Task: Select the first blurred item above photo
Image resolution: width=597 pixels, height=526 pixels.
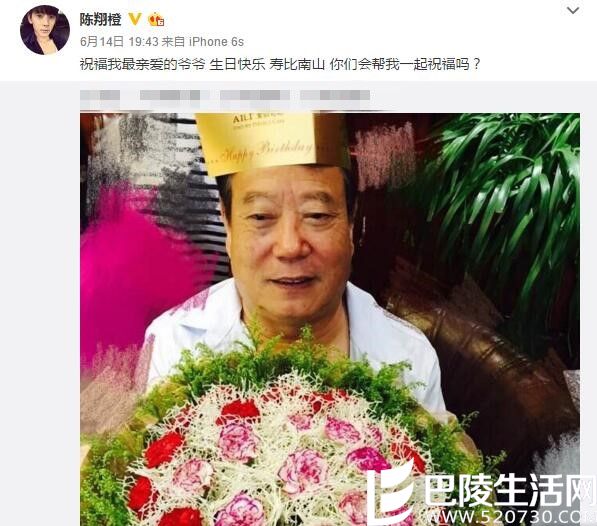Action: 100,95
